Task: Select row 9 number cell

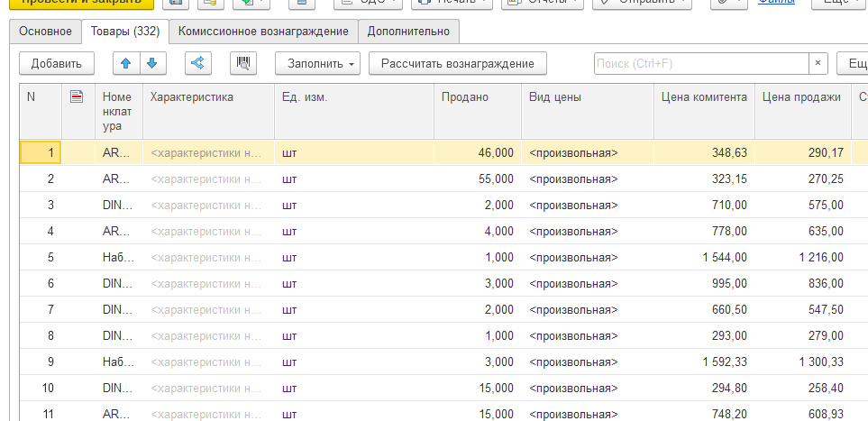Action: 41,362
